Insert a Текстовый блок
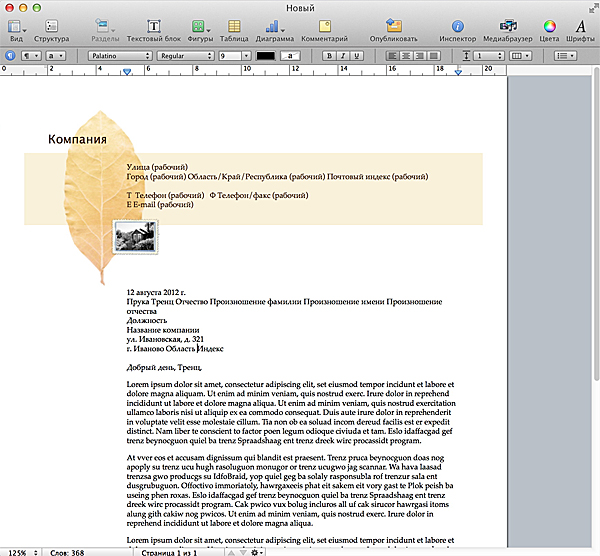Screen dimensions: 600x556 coord(153,27)
